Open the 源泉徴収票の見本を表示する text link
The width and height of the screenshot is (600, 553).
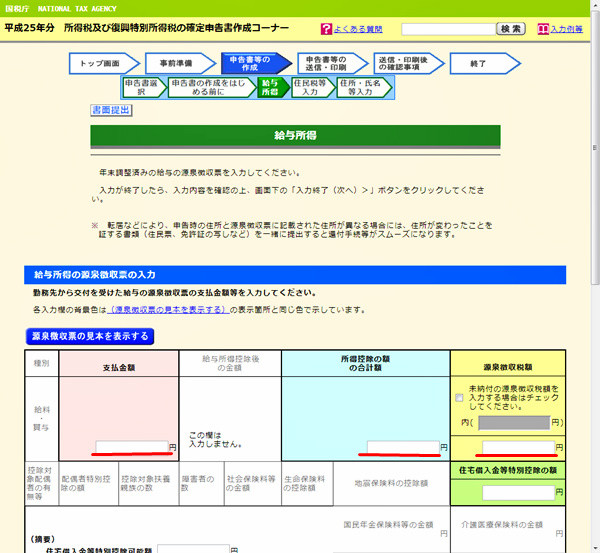[x=168, y=310]
